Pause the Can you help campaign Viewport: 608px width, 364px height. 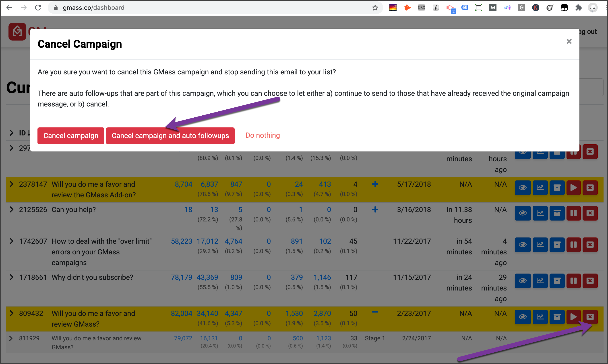pyautogui.click(x=573, y=213)
